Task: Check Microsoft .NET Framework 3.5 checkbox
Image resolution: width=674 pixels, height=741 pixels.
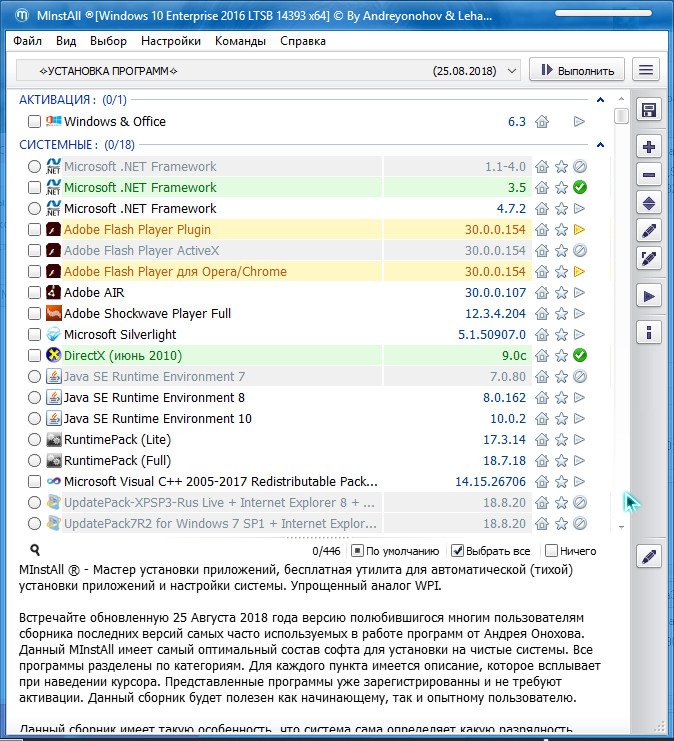Action: pos(34,188)
